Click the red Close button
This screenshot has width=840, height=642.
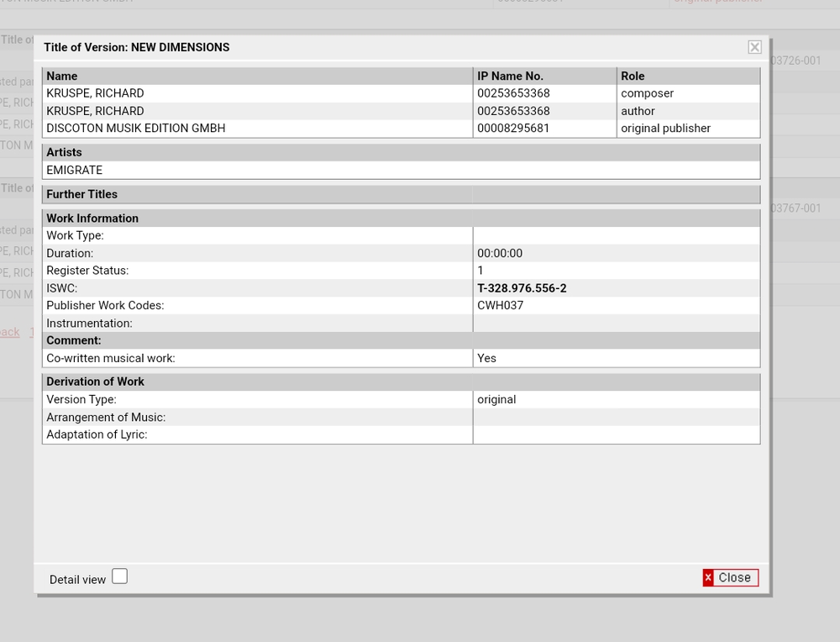(x=730, y=577)
